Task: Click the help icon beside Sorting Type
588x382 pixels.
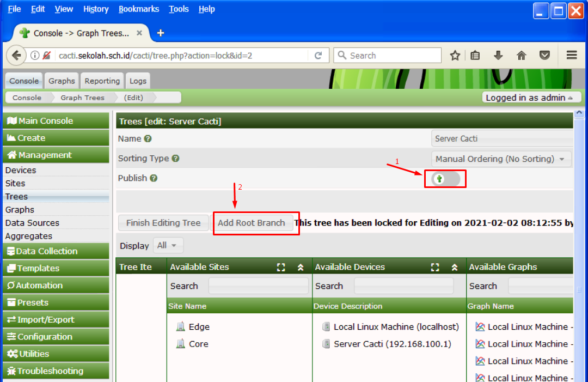Action: 175,159
